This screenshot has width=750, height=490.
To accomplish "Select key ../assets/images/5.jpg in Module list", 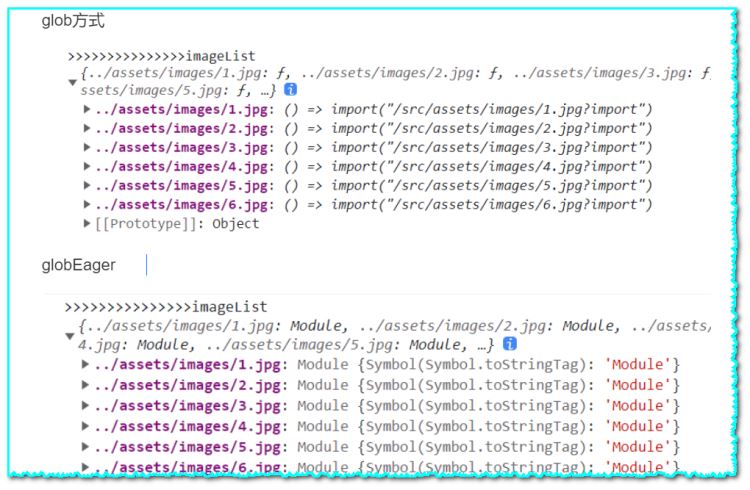I will click(x=188, y=447).
